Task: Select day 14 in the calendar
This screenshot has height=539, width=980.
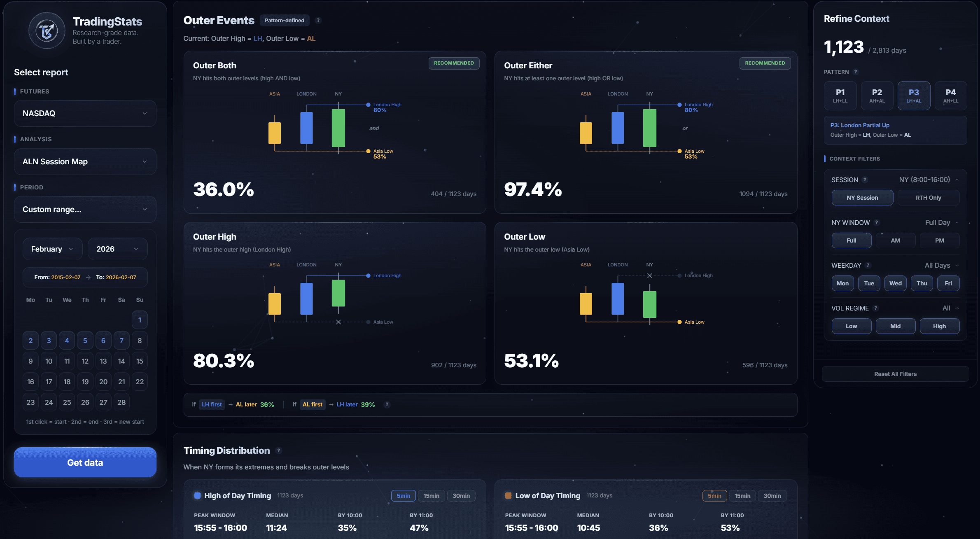Action: point(121,361)
